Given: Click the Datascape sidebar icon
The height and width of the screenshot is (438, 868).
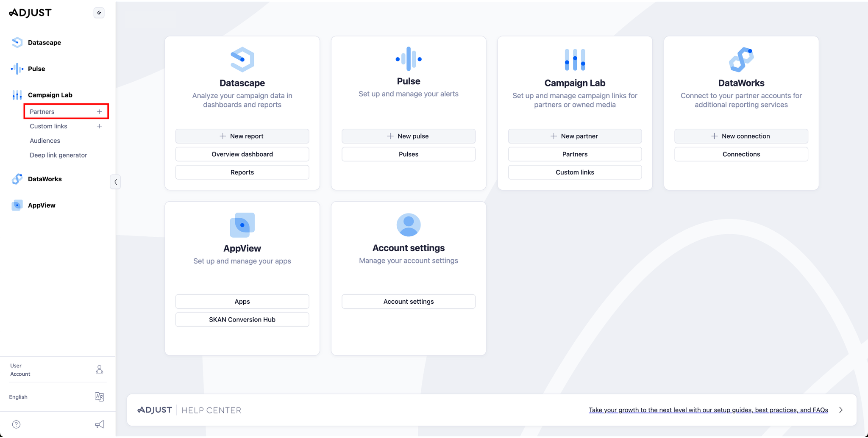Looking at the screenshot, I should tap(17, 42).
